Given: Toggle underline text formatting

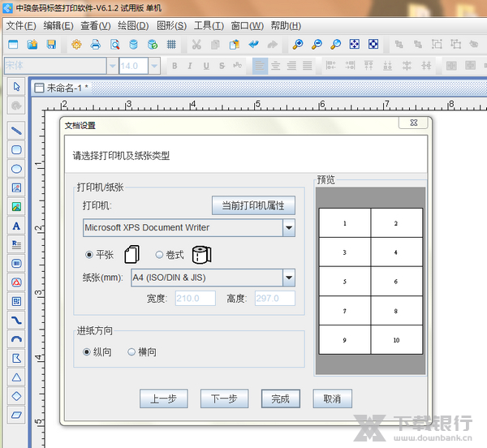Looking at the screenshot, I should click(x=206, y=66).
